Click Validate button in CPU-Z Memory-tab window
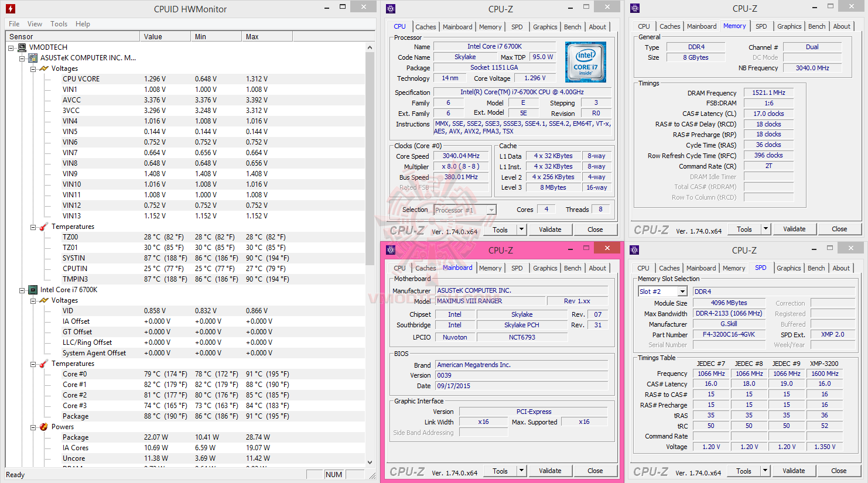This screenshot has height=483, width=868. point(794,229)
